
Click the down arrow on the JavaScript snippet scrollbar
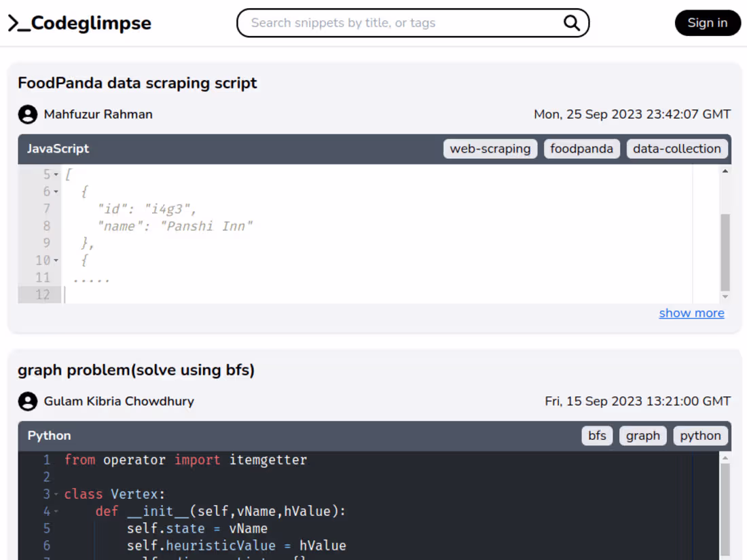tap(725, 296)
